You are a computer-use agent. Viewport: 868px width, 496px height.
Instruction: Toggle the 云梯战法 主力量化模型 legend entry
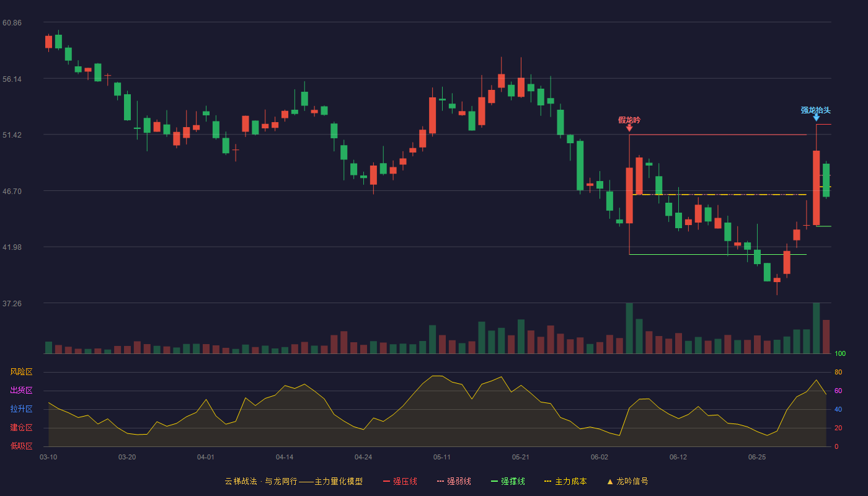tap(293, 481)
